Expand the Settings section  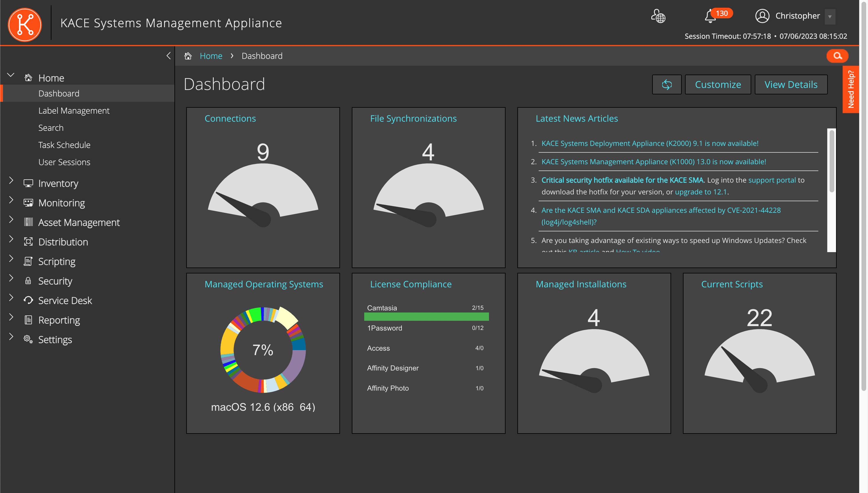[x=11, y=336]
